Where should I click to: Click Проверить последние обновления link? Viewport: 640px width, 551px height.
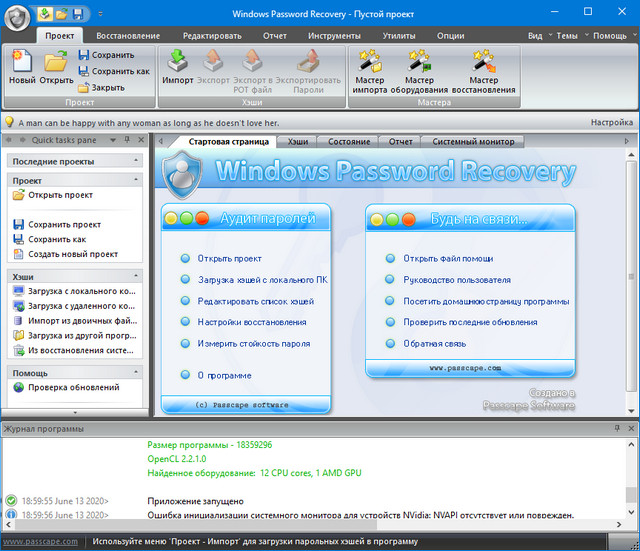point(470,322)
